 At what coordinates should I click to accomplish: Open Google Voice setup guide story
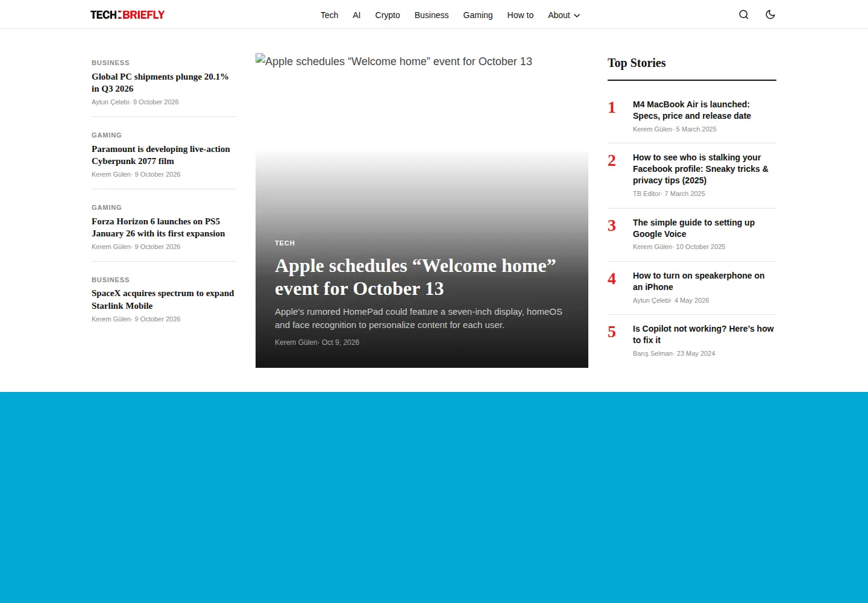coord(694,228)
